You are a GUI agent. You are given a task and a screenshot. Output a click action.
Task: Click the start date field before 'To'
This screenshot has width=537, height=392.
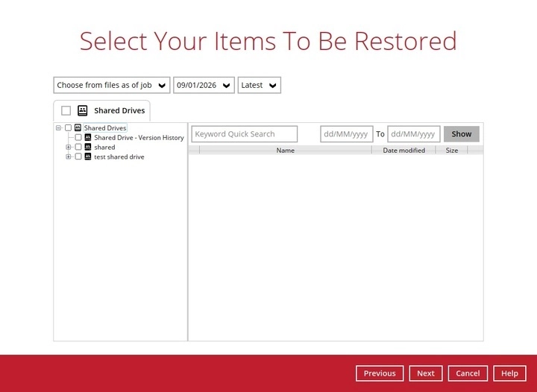tap(346, 133)
